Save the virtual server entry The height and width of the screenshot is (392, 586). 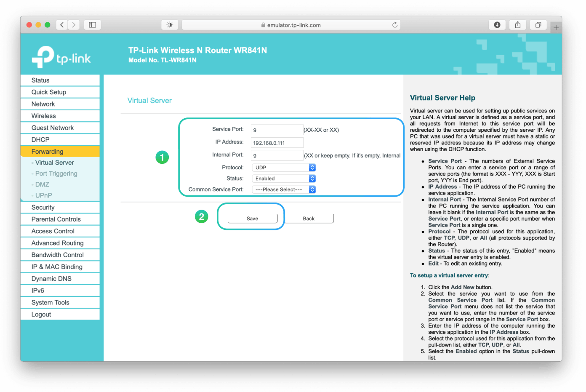click(x=253, y=219)
